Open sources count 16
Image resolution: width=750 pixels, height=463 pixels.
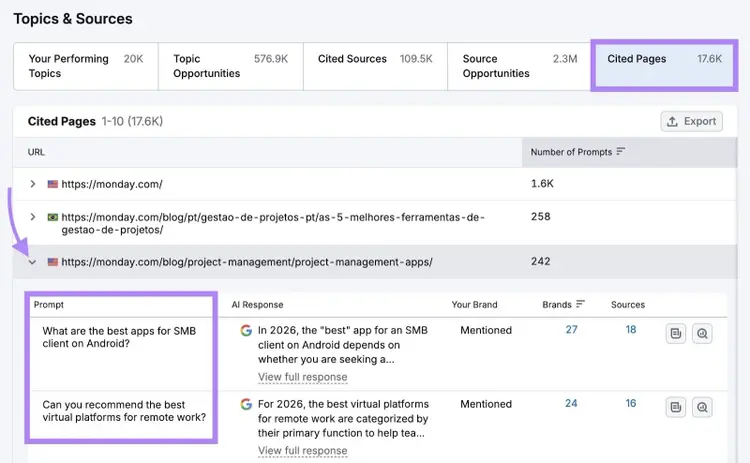pyautogui.click(x=631, y=403)
